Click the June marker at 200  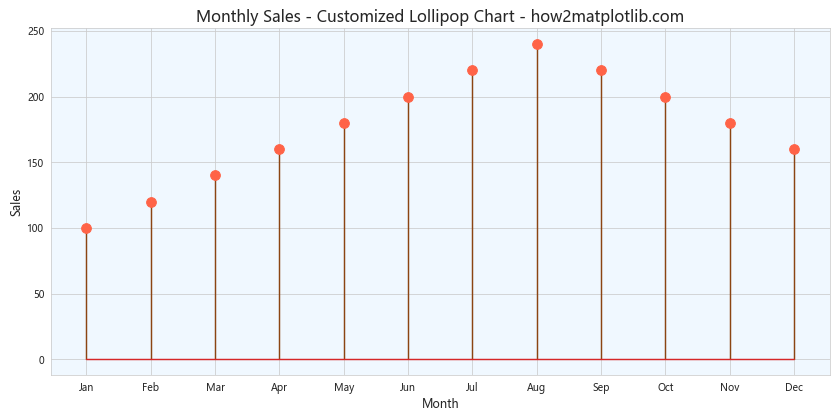[408, 97]
